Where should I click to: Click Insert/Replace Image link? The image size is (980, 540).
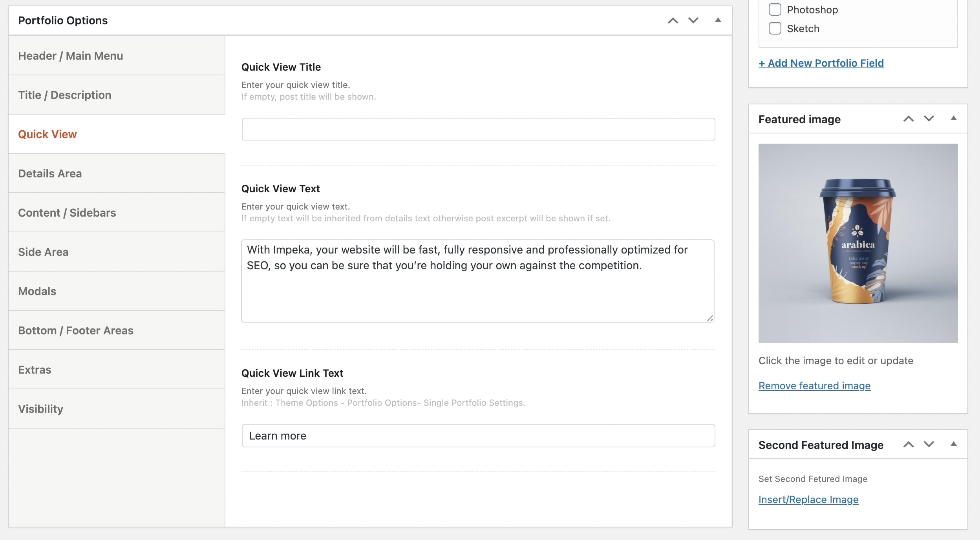pos(808,500)
